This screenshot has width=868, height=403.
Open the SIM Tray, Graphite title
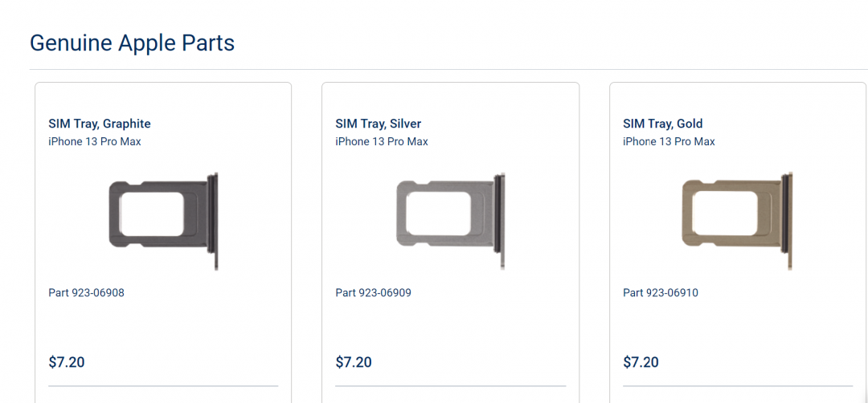click(x=100, y=124)
